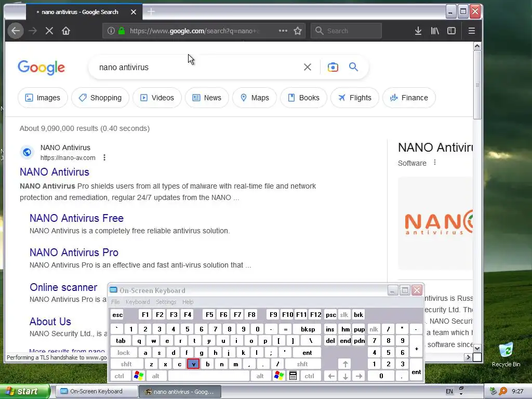Switch to Shopping search tab

click(100, 98)
